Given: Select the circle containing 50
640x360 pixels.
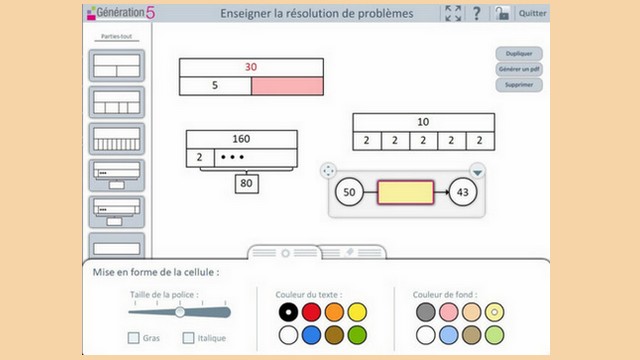Looking at the screenshot, I should (349, 192).
